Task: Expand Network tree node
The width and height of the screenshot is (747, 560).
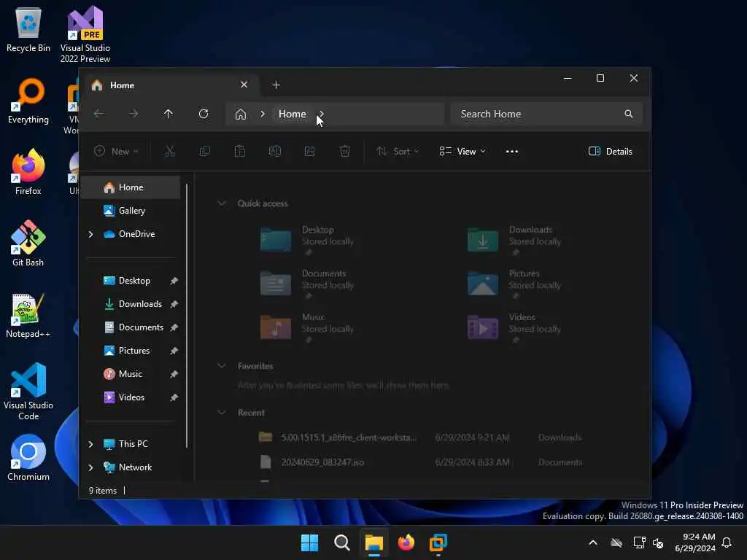Action: coord(90,467)
